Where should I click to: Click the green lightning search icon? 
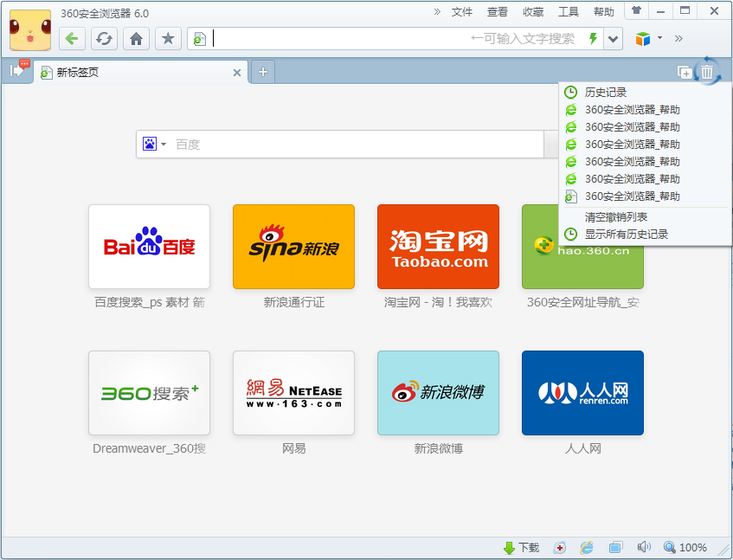(592, 39)
